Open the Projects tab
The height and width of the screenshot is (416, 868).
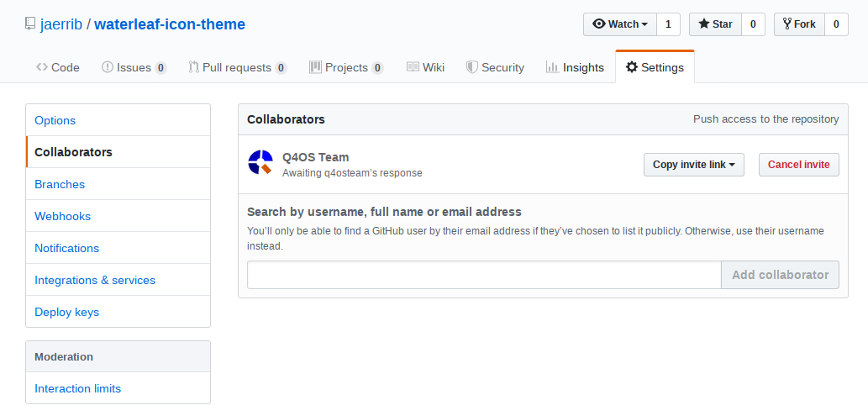[346, 67]
